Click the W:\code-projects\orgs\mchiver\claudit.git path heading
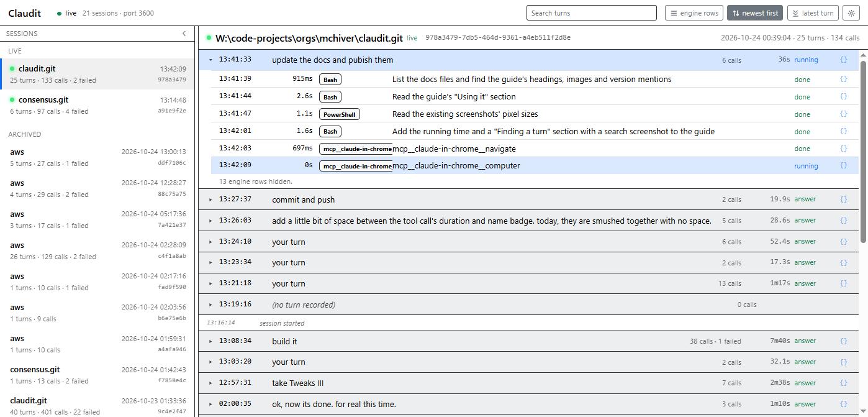The height and width of the screenshot is (417, 868). point(309,38)
